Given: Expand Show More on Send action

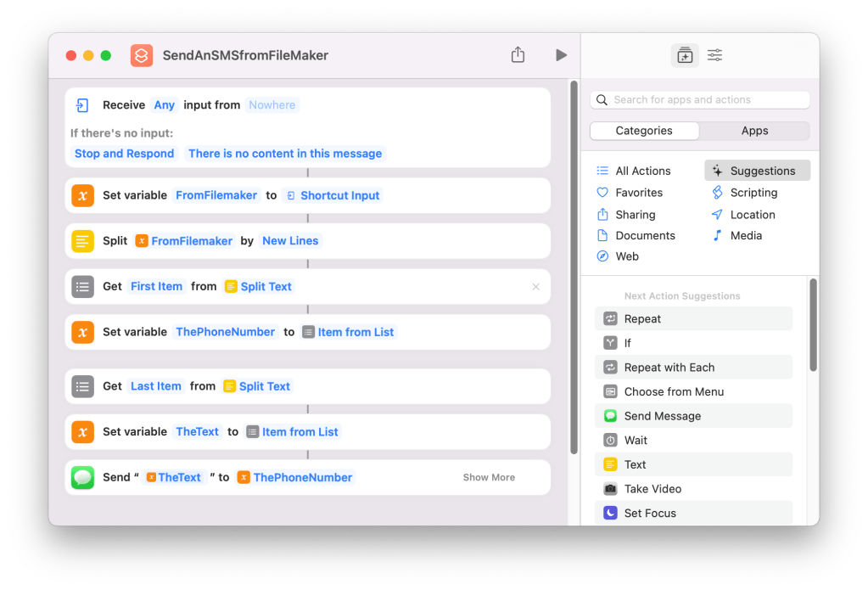Looking at the screenshot, I should 489,477.
